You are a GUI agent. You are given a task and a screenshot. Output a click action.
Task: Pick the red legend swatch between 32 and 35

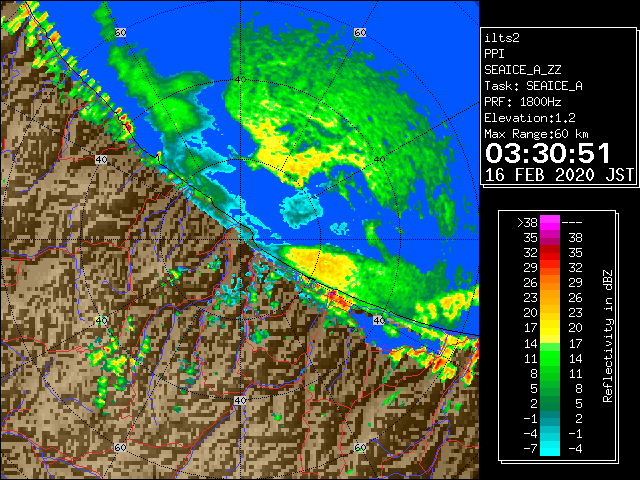[550, 253]
